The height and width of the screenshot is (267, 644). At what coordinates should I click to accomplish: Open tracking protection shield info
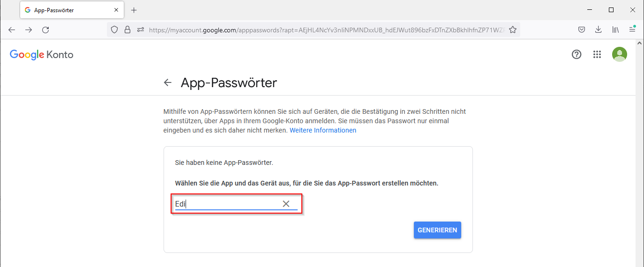click(114, 30)
